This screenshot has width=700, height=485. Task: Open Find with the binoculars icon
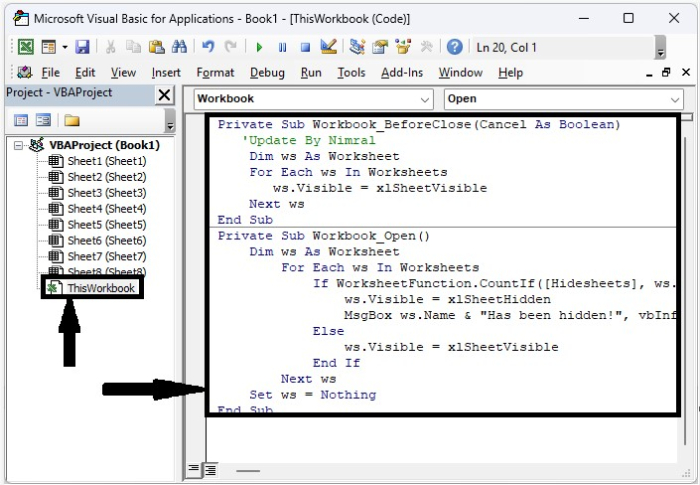pyautogui.click(x=179, y=46)
